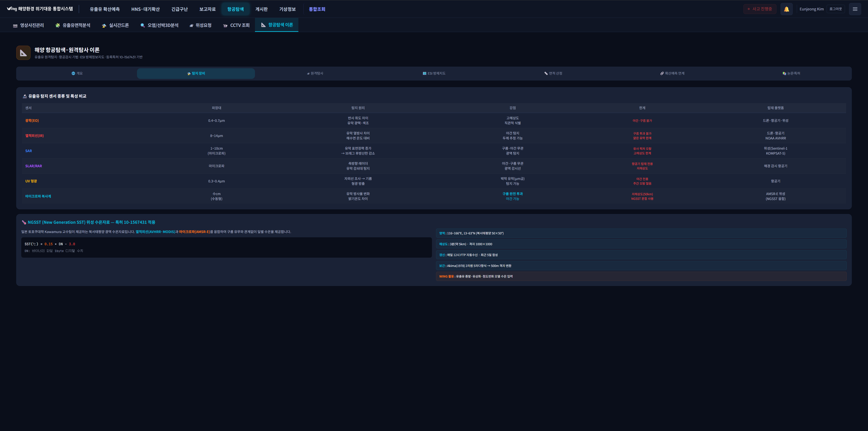The height and width of the screenshot is (431, 868).
Task: Open 유출유면적분석 puzzle icon tab
Action: (x=73, y=25)
